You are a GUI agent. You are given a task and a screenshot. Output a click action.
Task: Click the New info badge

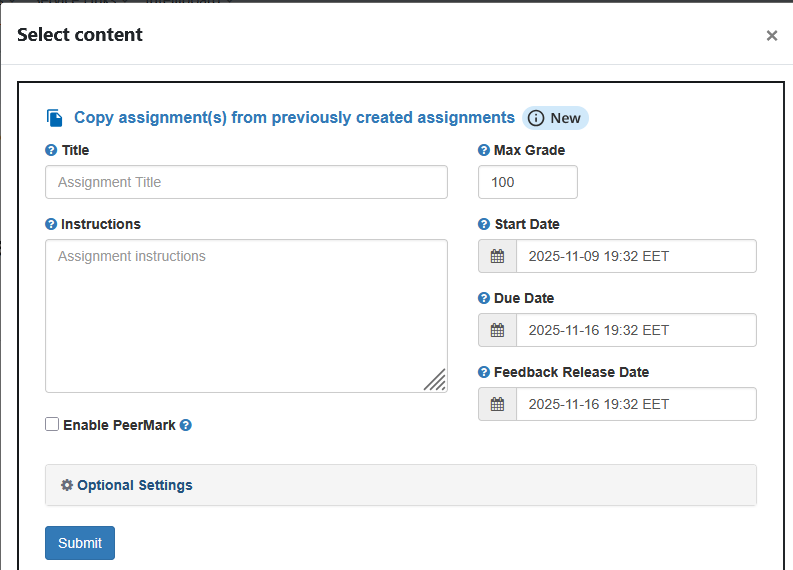coord(555,118)
